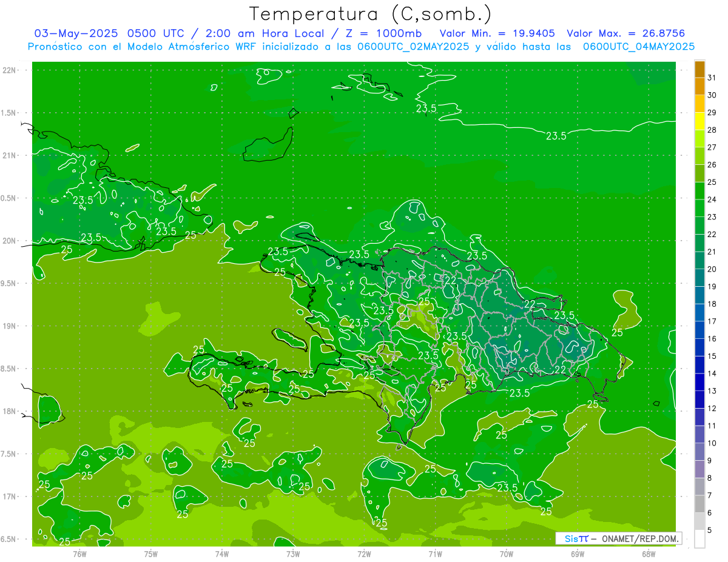
Task: Click the valid-until time "0600UTC_04MAY2025"
Action: pyautogui.click(x=639, y=46)
